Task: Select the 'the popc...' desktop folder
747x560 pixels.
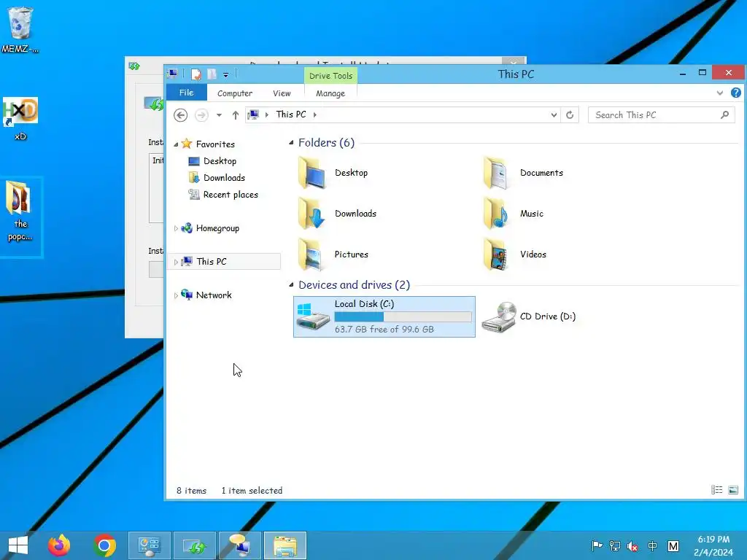Action: tap(20, 212)
